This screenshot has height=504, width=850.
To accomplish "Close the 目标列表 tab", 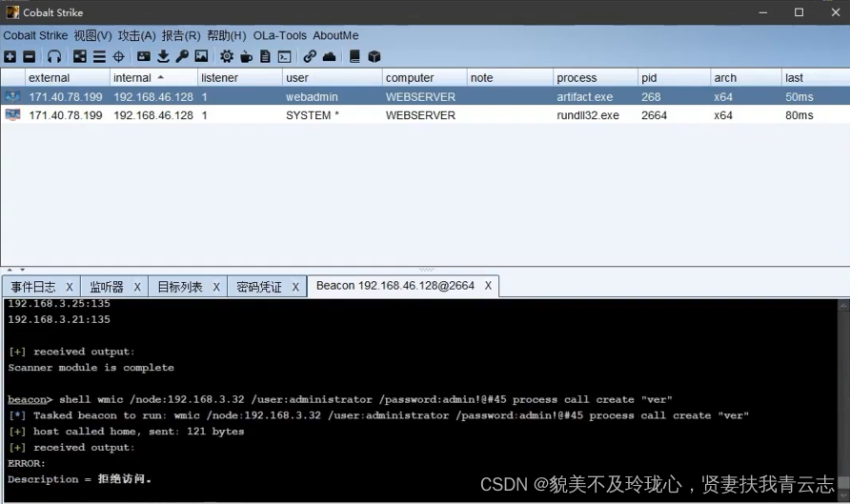I will (x=216, y=287).
